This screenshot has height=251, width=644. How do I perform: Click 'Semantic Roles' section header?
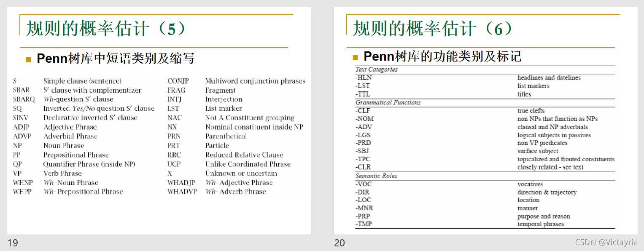[376, 176]
